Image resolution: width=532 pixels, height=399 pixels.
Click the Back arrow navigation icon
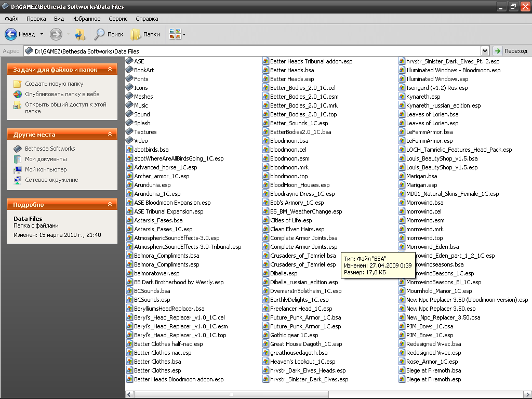click(11, 34)
